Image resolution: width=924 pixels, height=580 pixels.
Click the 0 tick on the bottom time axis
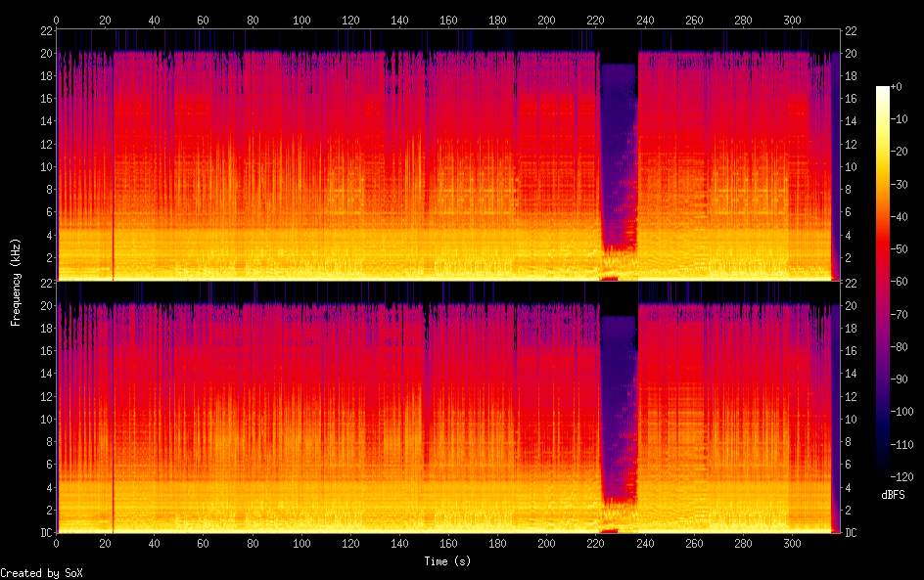pos(57,543)
